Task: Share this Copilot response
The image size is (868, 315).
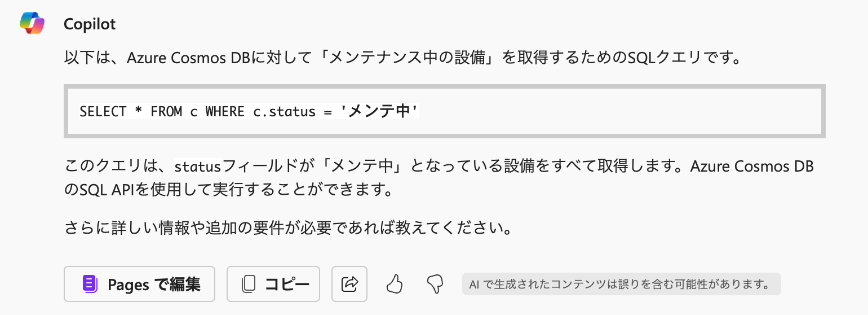Action: pos(349,284)
